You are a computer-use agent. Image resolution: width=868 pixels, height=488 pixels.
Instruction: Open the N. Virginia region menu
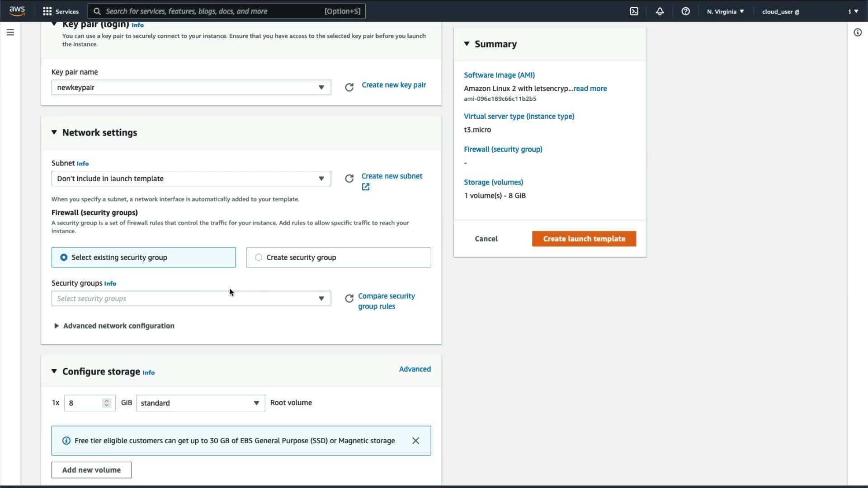click(x=725, y=11)
